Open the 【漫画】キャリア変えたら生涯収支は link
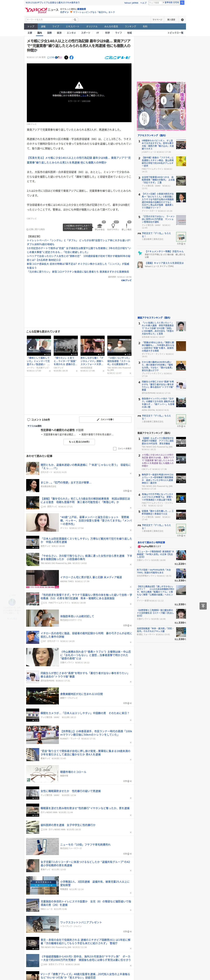The height and width of the screenshot is (980, 210). click(164, 263)
